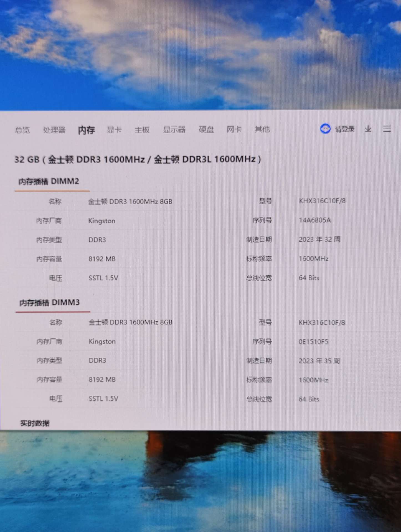Select the 内存 memory tab
This screenshot has width=401, height=532.
87,130
